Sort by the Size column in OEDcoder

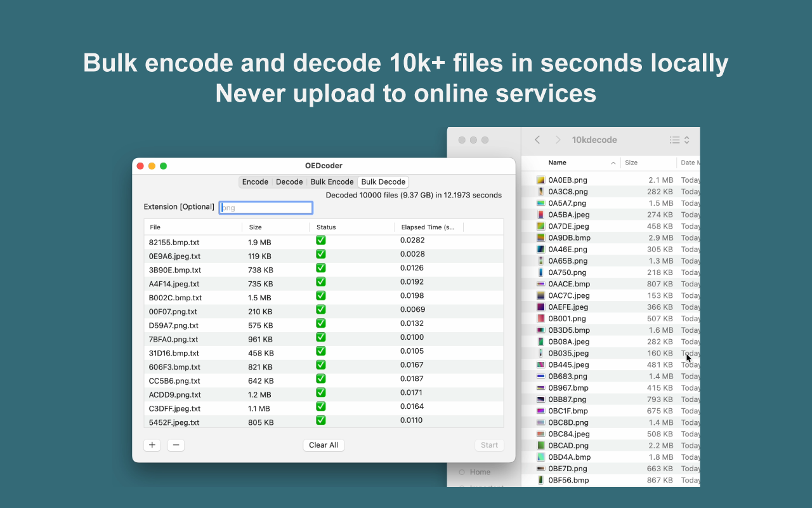point(276,227)
